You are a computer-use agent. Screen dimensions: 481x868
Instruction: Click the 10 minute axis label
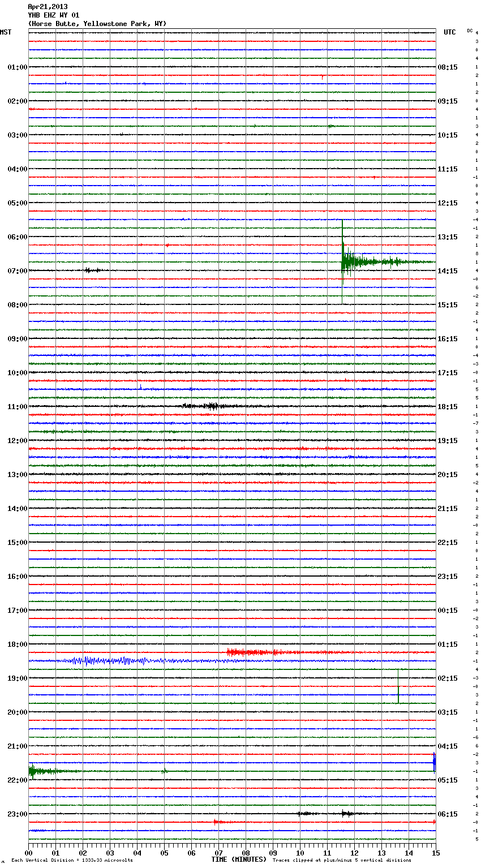pyautogui.click(x=300, y=853)
